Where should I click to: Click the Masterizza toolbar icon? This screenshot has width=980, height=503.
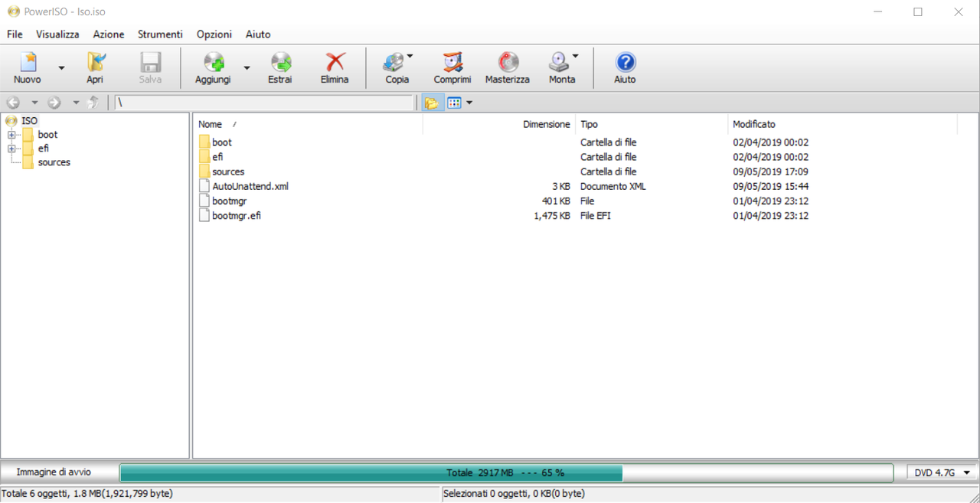pyautogui.click(x=508, y=62)
